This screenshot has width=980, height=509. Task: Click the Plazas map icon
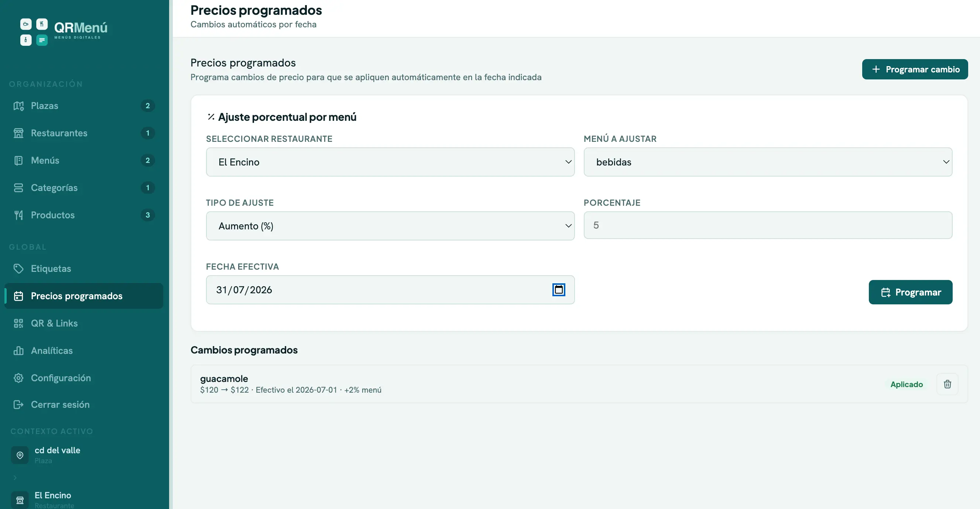(x=18, y=106)
